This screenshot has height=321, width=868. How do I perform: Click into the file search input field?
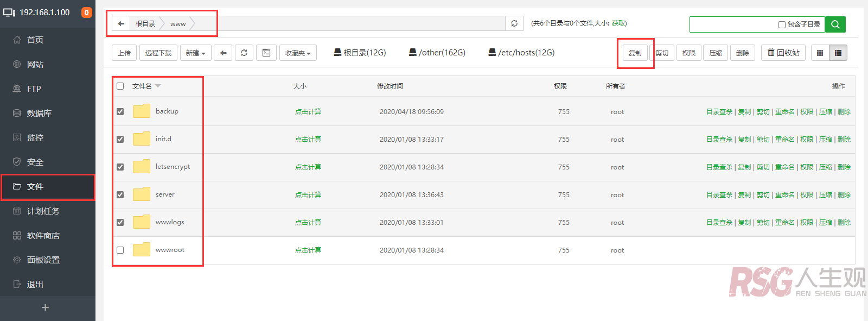(732, 24)
